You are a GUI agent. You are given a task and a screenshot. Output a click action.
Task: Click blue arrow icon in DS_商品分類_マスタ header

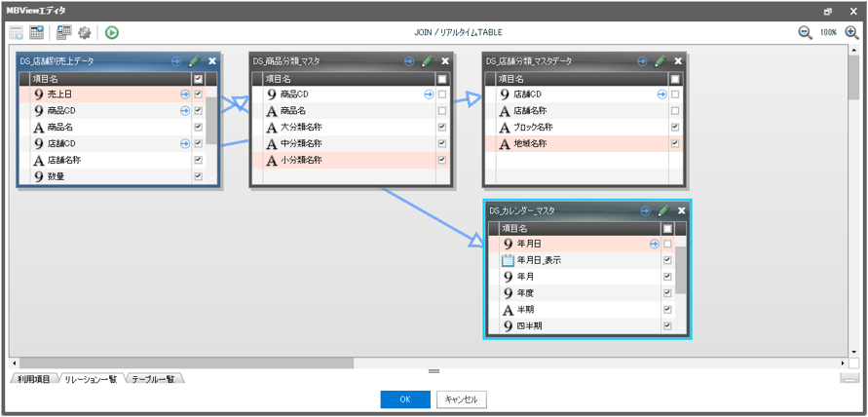pyautogui.click(x=409, y=61)
